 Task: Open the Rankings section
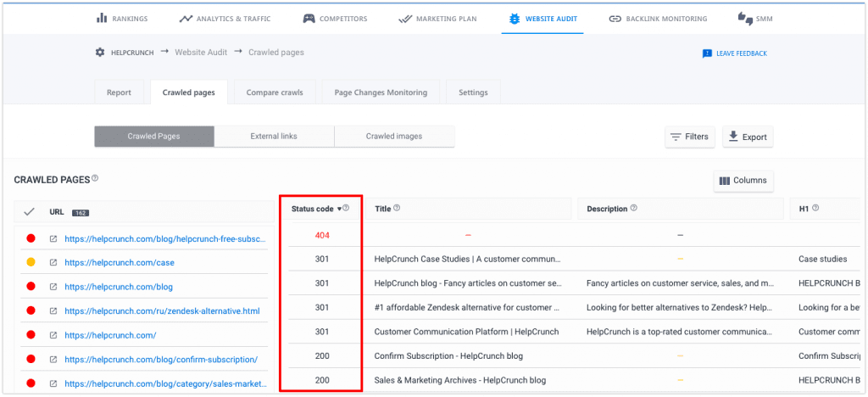coord(122,19)
